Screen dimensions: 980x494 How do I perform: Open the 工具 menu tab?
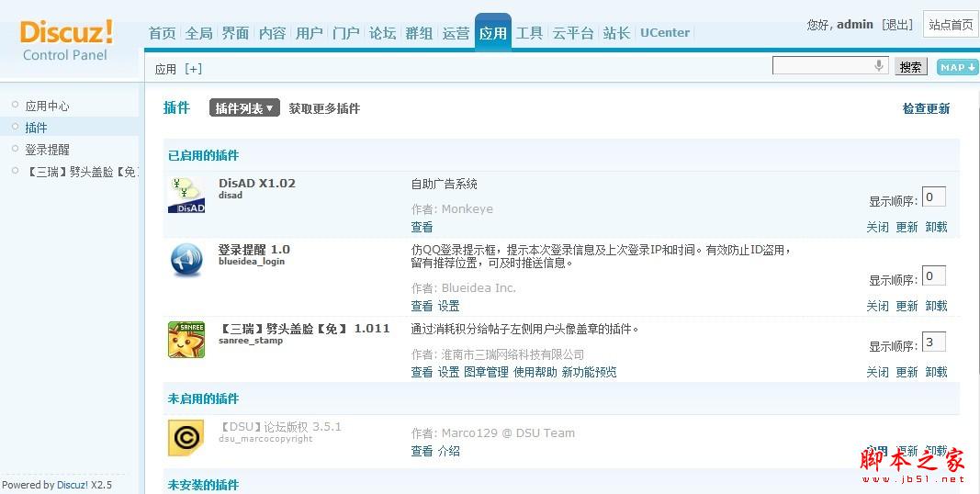(529, 33)
